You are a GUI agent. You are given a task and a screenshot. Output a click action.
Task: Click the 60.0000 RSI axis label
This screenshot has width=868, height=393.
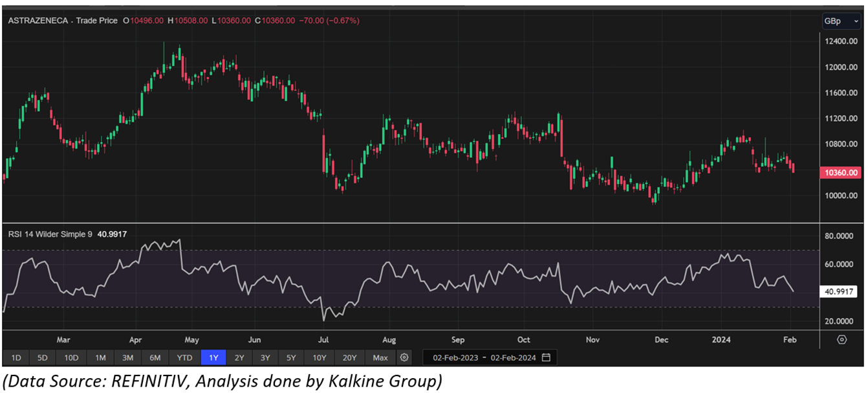pos(840,265)
